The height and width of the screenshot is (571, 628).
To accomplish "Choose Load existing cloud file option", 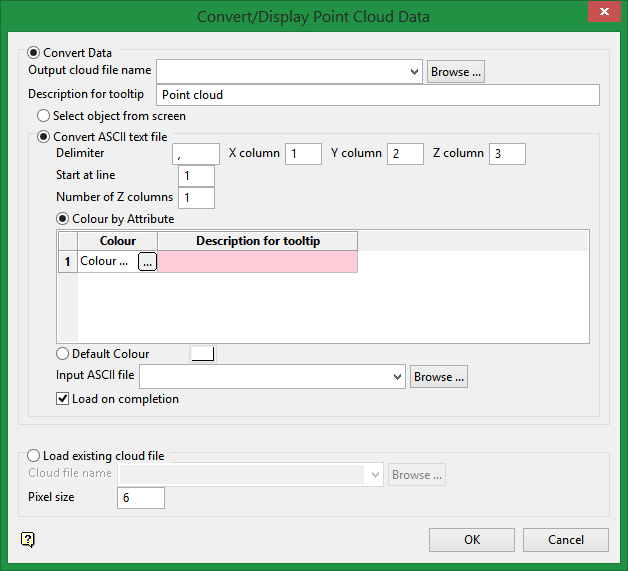I will point(33,456).
